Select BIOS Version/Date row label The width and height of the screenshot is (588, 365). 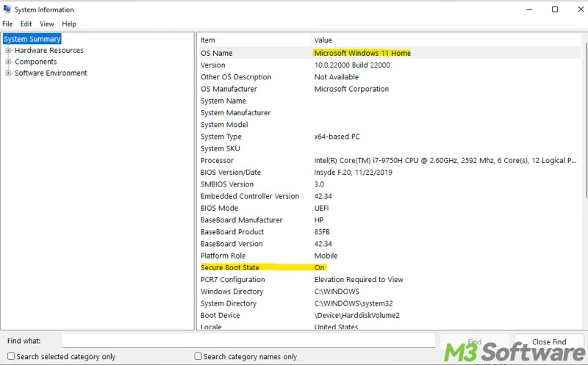click(231, 173)
